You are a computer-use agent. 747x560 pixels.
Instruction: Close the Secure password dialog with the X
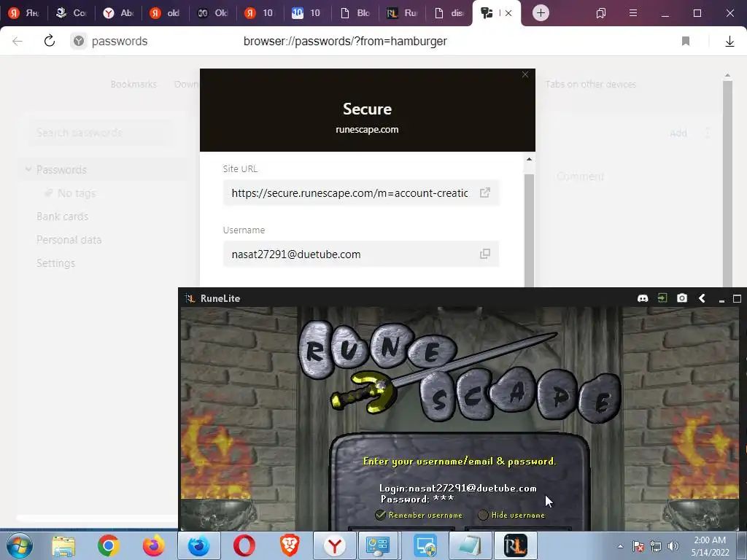pos(525,75)
